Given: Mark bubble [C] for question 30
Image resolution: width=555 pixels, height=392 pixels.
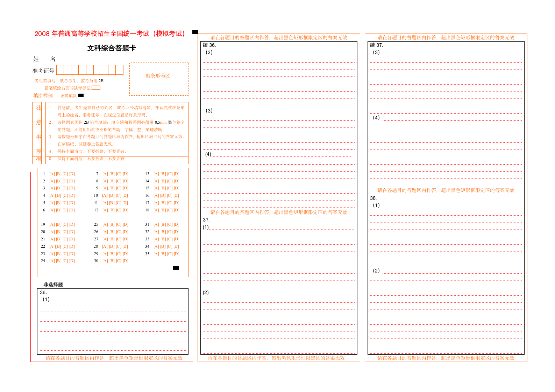Looking at the screenshot, I should (x=119, y=261).
